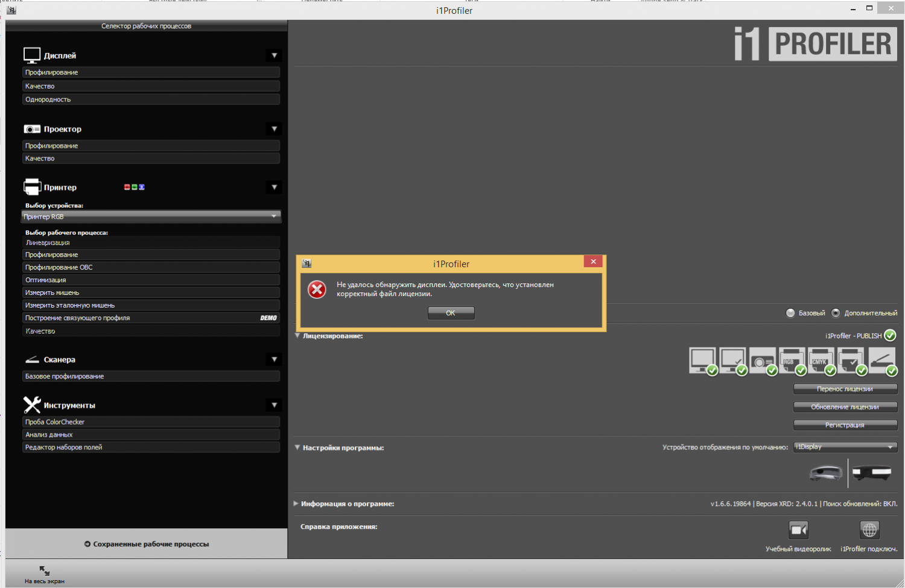This screenshot has width=905, height=588.
Task: Collapse the Инструменты section arrow
Action: click(274, 405)
